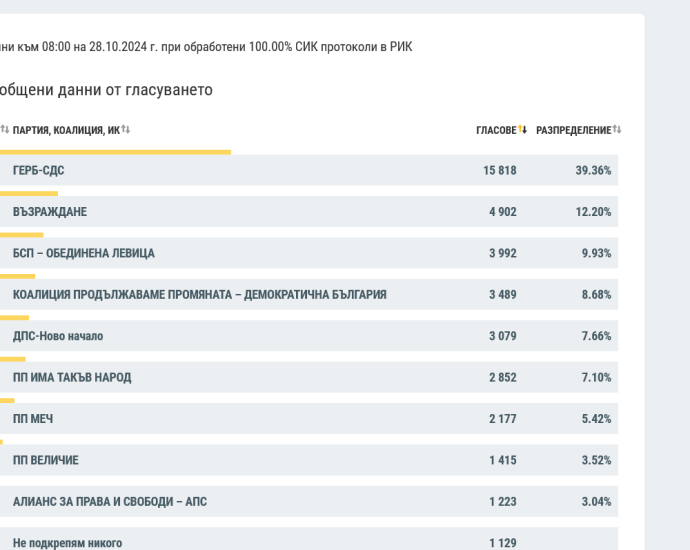Image resolution: width=690 pixels, height=550 pixels.
Task: Click the 7.66% share value
Action: 596,336
